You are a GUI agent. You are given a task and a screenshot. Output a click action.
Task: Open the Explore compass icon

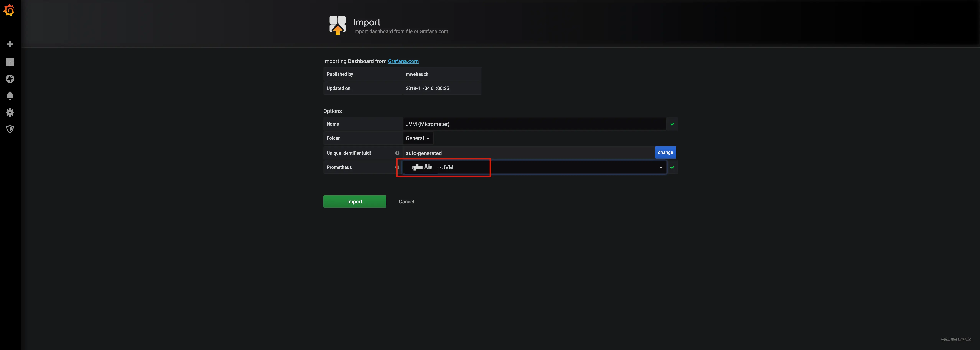tap(10, 79)
